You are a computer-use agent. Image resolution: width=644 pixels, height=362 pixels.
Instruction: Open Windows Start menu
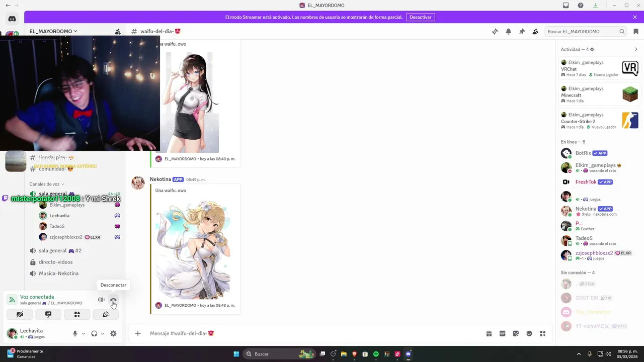tap(236, 354)
